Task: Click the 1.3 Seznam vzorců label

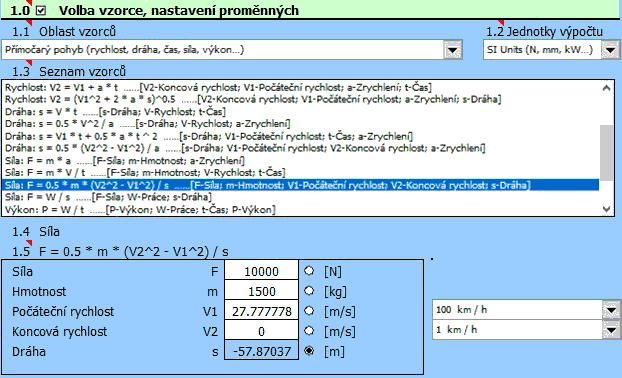Action: click(69, 71)
